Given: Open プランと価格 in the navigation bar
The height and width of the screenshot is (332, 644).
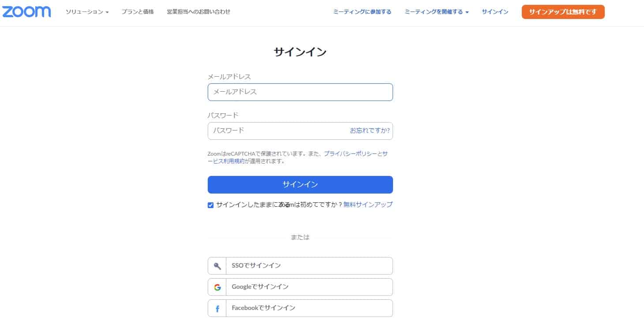Looking at the screenshot, I should click(x=138, y=12).
